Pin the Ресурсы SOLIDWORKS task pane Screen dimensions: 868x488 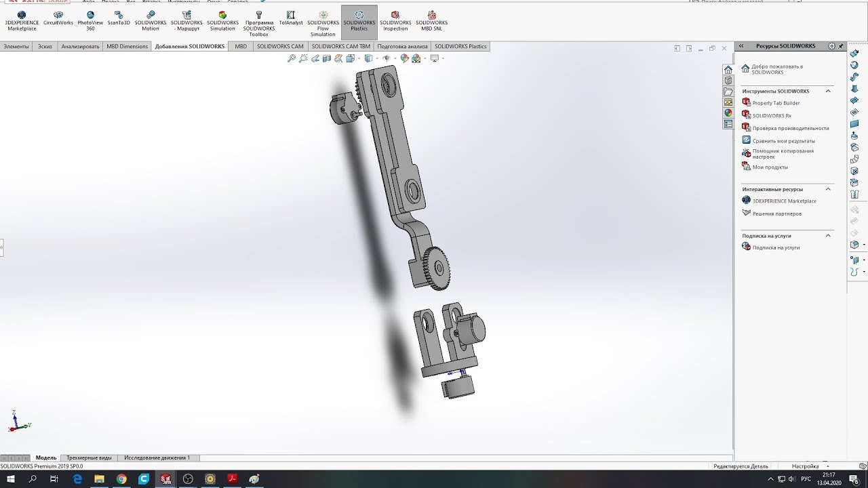coord(842,46)
